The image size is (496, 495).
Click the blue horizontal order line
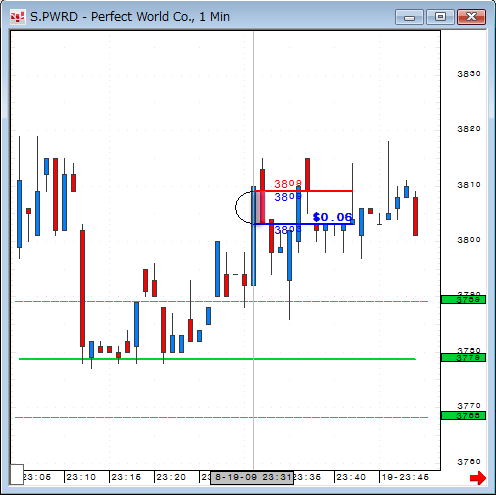point(303,224)
